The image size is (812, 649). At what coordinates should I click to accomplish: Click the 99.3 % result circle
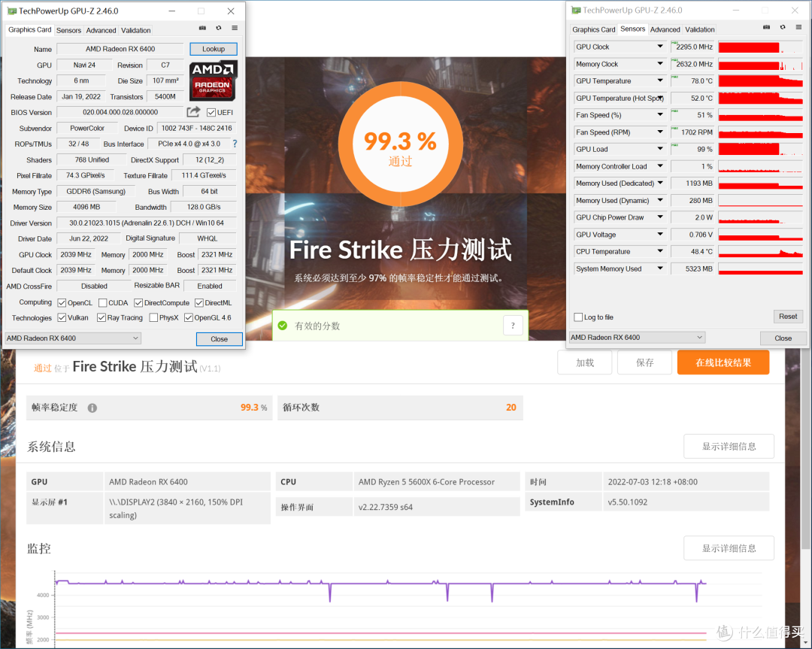[x=400, y=145]
